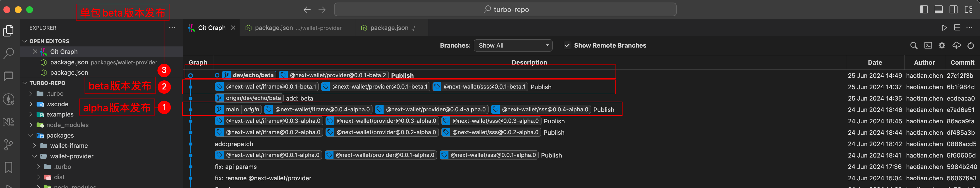Expand the examples folder

click(31, 115)
